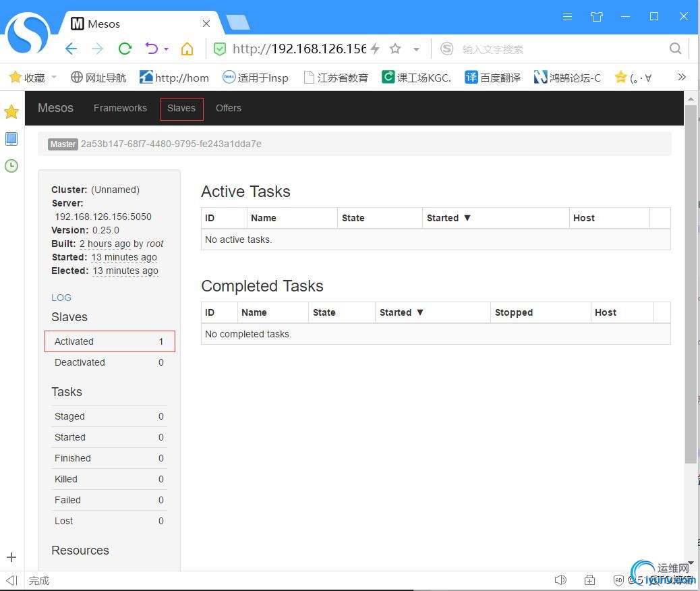Screen dimensions: 700x591
Task: Open 收藏 favorites bookmark
Action: coord(27,78)
